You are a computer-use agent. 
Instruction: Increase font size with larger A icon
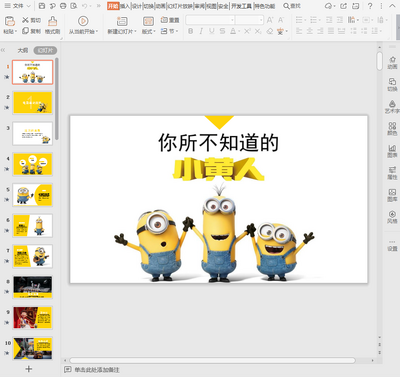click(x=270, y=20)
